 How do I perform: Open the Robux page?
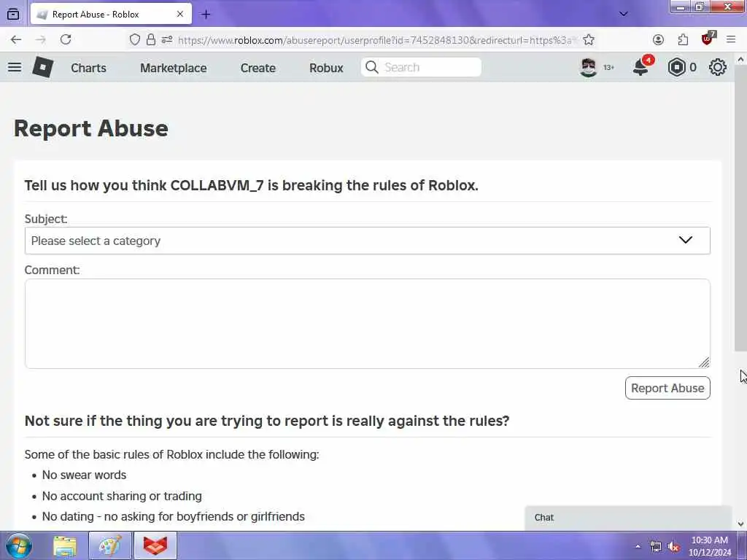pyautogui.click(x=326, y=68)
